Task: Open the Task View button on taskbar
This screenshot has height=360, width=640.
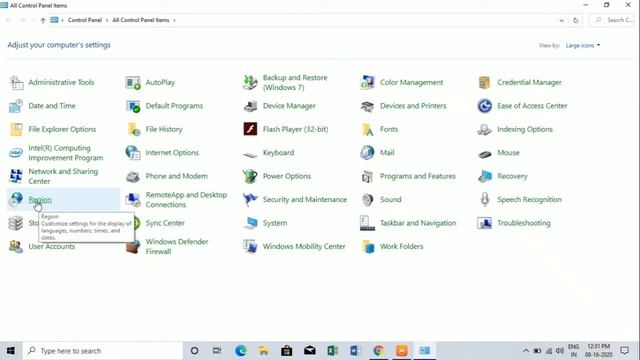Action: pos(217,351)
